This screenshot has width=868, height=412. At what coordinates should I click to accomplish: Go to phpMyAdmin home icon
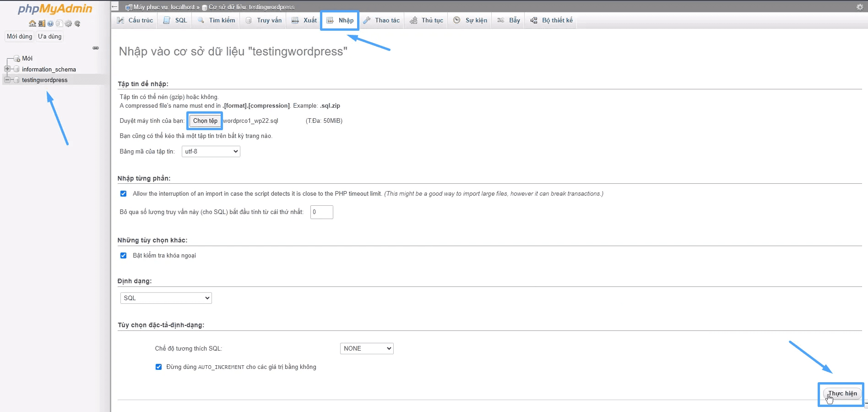[33, 23]
